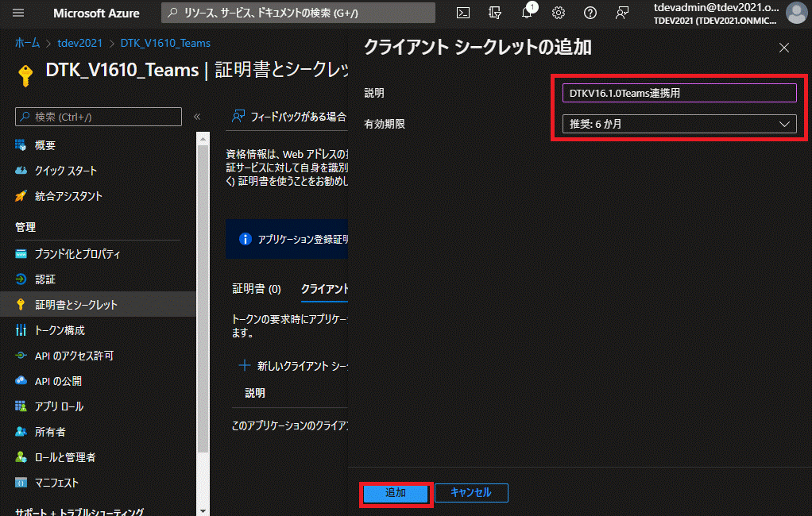Click the クイック スタート cloud icon

(21, 170)
